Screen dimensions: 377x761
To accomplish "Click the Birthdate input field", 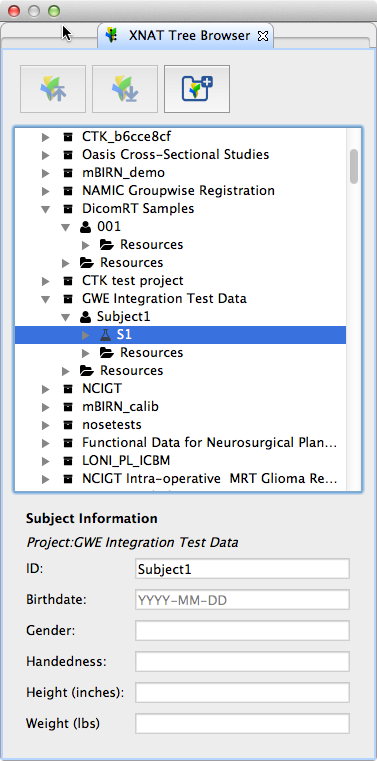I will coord(242,600).
